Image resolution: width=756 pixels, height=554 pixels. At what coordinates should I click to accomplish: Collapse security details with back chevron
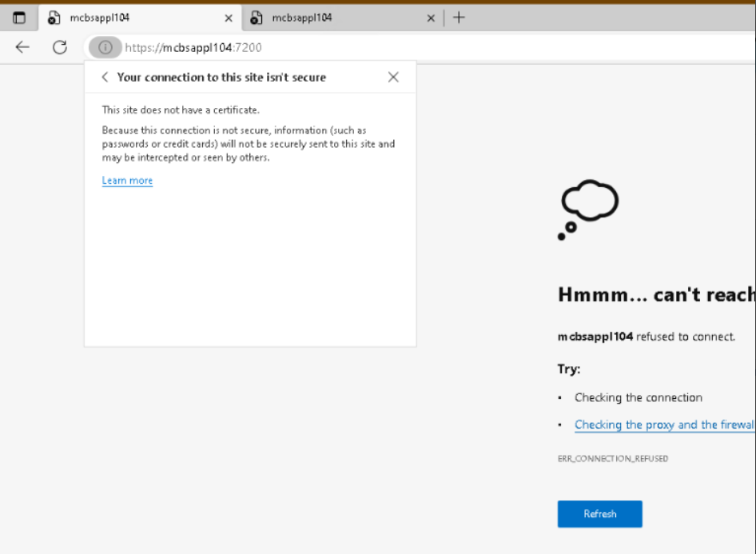tap(105, 78)
